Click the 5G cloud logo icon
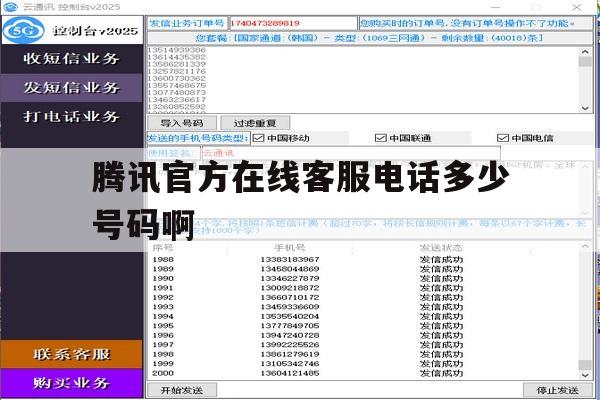 click(24, 30)
